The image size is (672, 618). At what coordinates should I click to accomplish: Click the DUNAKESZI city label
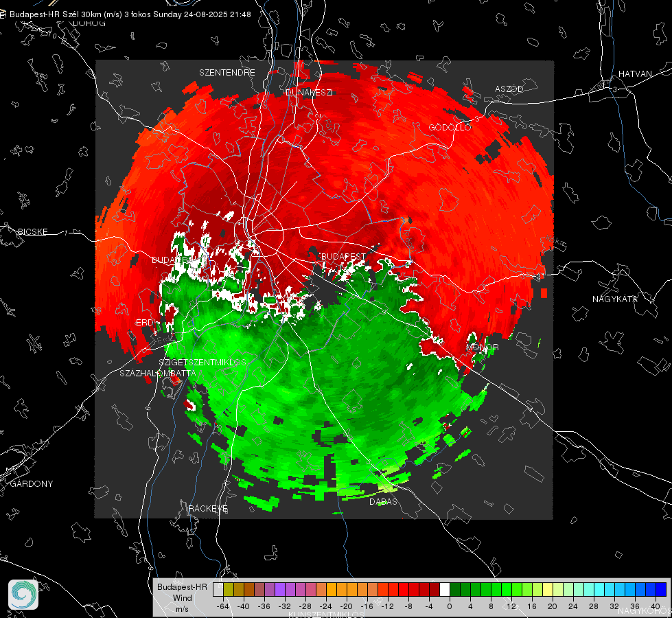pyautogui.click(x=309, y=93)
